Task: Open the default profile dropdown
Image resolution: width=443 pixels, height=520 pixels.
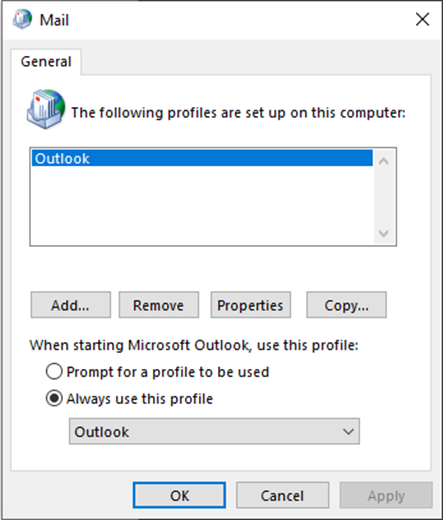Action: click(214, 431)
